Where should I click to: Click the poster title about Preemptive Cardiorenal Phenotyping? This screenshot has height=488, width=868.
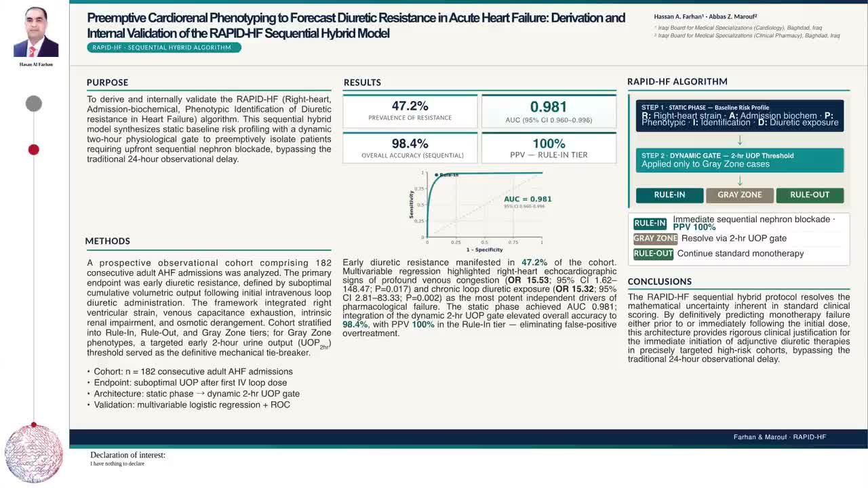pos(356,25)
